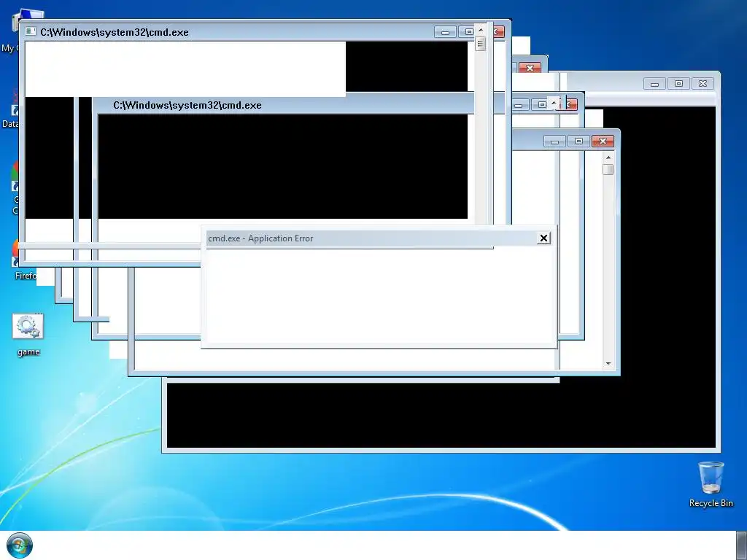This screenshot has height=560, width=747.
Task: Maximize the cmd.exe window lacking a title icon
Action: 541,105
